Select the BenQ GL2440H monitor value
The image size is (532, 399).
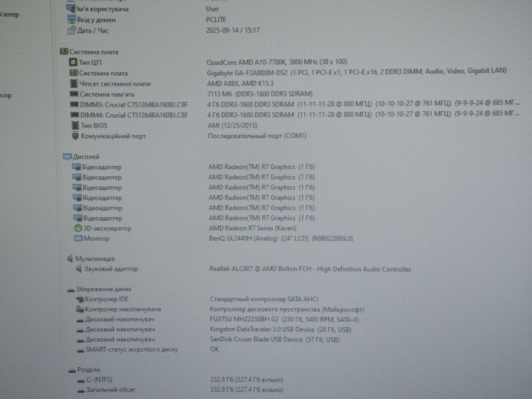[281, 238]
